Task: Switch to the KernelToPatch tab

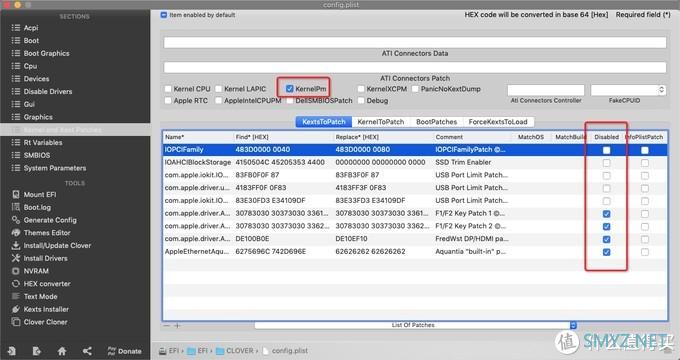Action: click(x=381, y=122)
